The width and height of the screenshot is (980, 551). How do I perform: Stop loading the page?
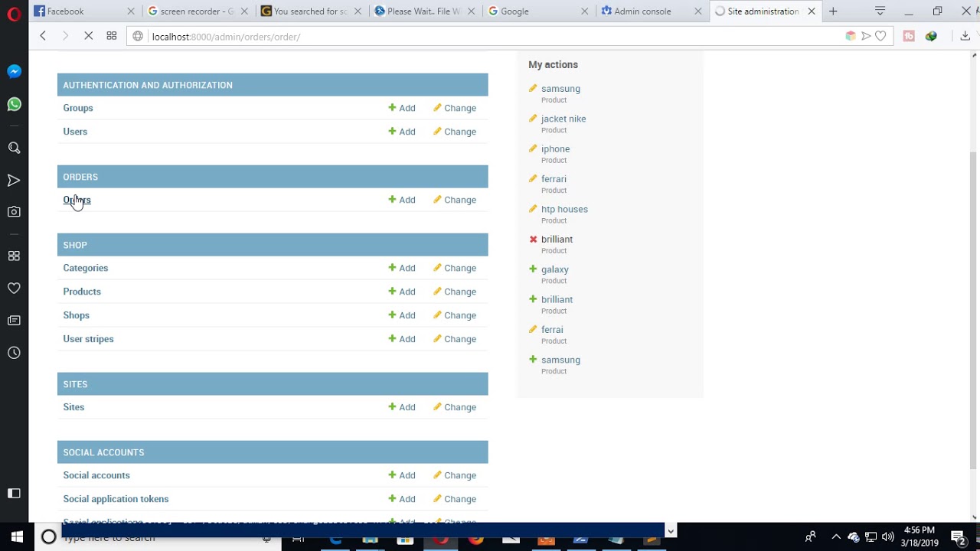[88, 36]
